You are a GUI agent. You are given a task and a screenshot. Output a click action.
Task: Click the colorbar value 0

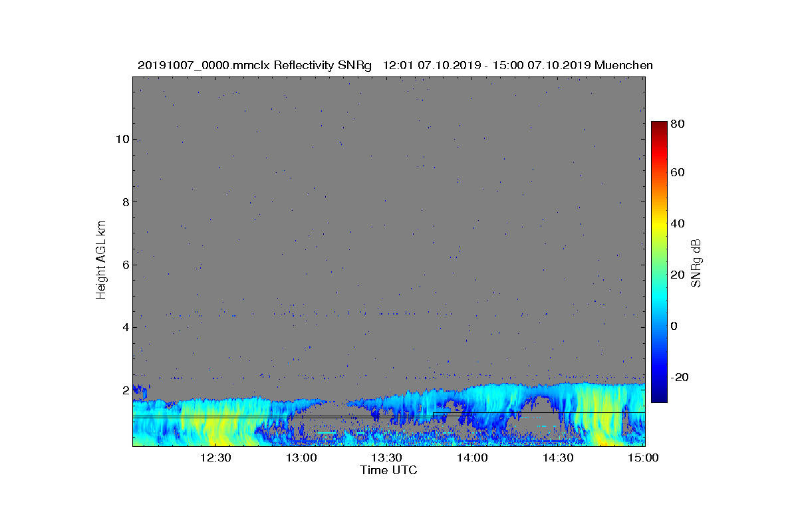click(x=674, y=326)
